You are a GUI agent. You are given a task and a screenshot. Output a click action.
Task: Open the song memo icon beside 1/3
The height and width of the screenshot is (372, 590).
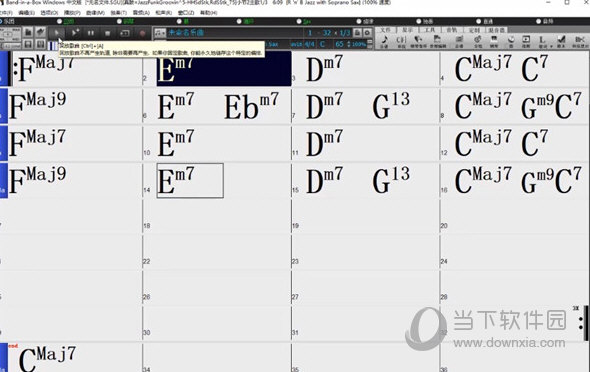[357, 33]
